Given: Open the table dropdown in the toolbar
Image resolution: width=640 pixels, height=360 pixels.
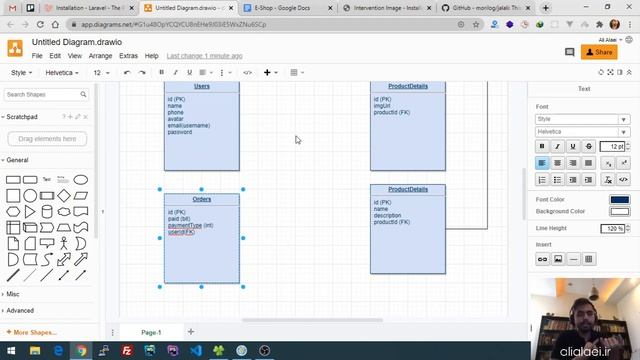Looking at the screenshot, I should [x=297, y=72].
